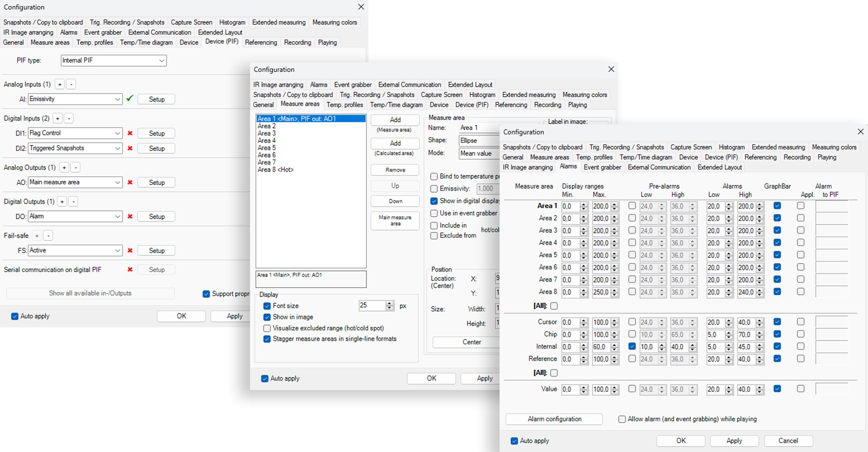This screenshot has height=452, width=868.
Task: Check Allow alarm while playing option
Action: click(622, 419)
